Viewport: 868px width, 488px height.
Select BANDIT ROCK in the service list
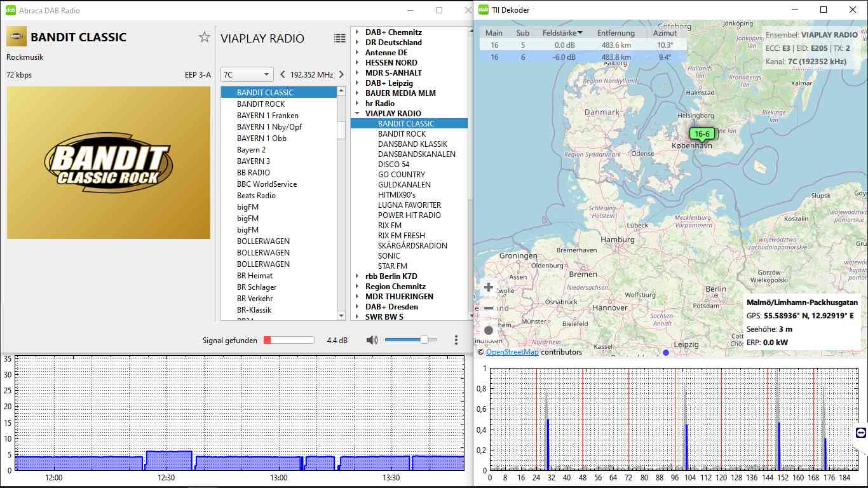[x=261, y=104]
